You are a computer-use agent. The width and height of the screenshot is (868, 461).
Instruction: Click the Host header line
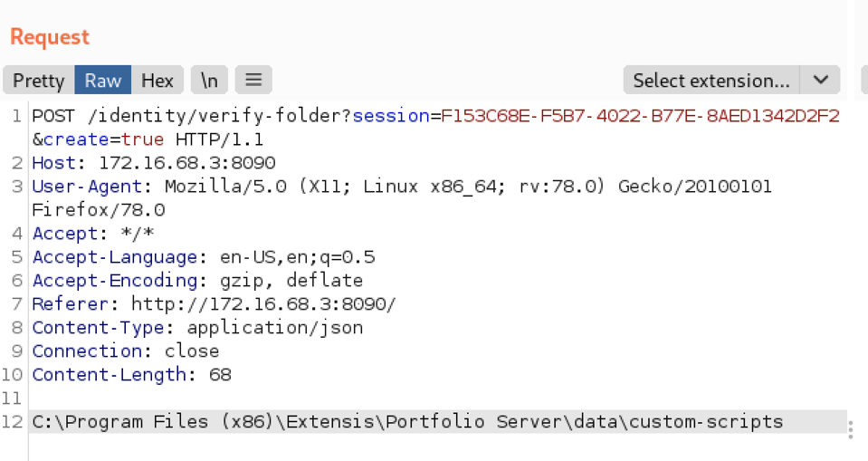coord(154,163)
